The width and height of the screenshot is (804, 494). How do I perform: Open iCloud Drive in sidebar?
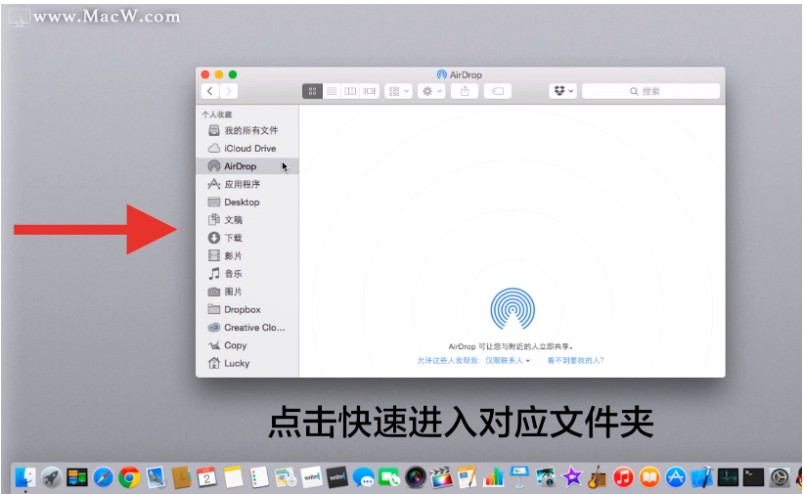(247, 148)
